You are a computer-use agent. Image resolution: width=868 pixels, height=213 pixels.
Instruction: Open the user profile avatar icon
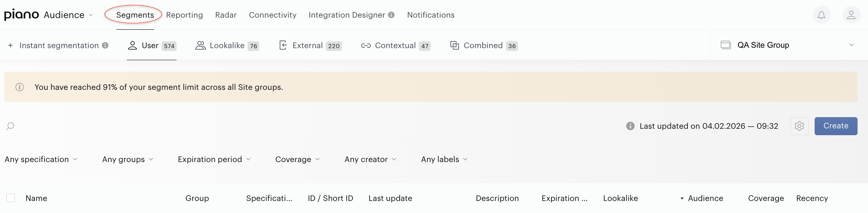(x=851, y=15)
